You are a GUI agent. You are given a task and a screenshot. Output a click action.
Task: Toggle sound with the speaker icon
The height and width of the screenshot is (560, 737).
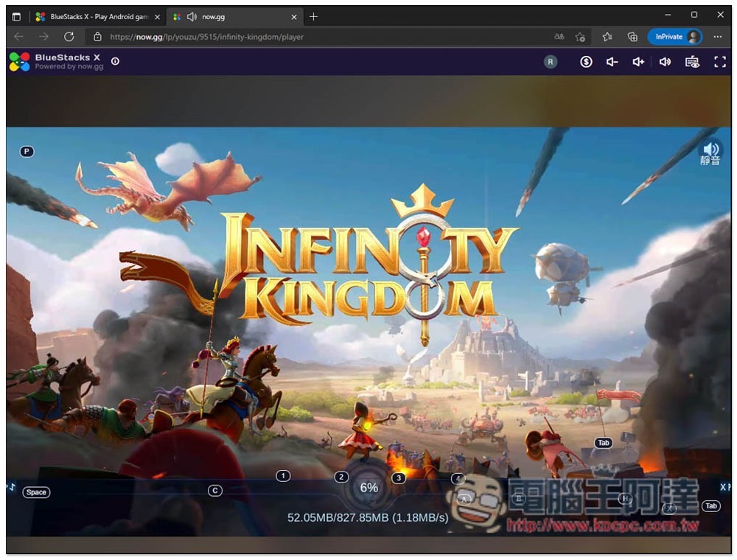tap(665, 62)
